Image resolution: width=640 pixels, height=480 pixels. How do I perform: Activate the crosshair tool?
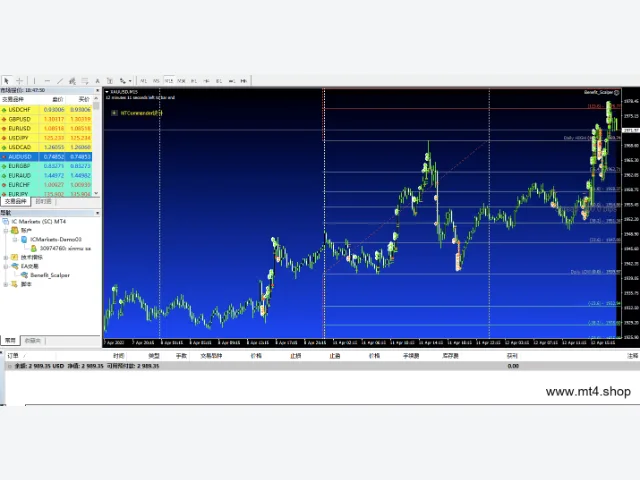coord(19,81)
